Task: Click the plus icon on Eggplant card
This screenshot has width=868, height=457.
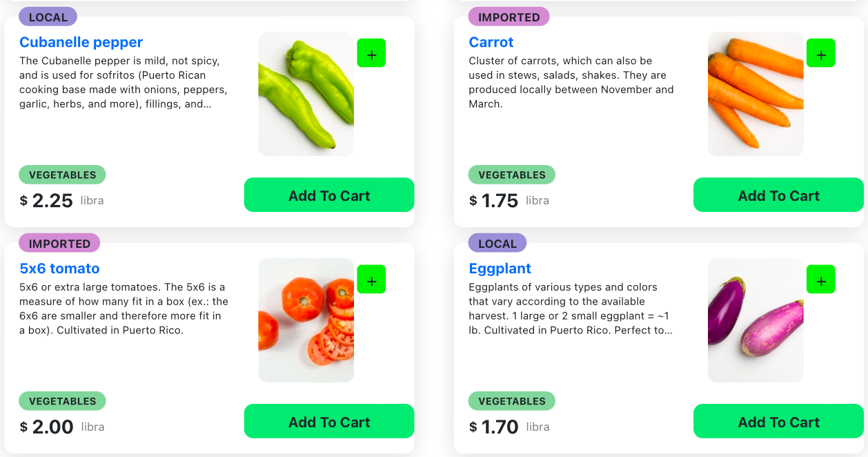Action: click(x=820, y=280)
